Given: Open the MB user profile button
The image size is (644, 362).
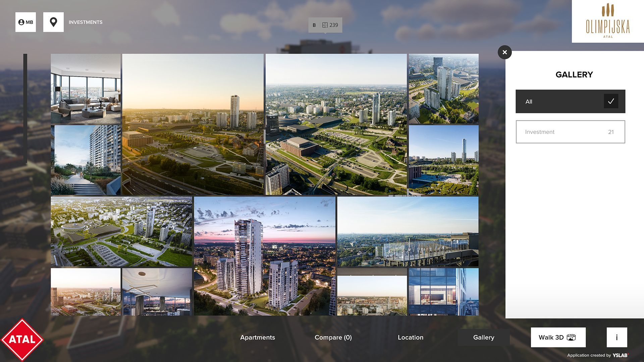Looking at the screenshot, I should (25, 22).
